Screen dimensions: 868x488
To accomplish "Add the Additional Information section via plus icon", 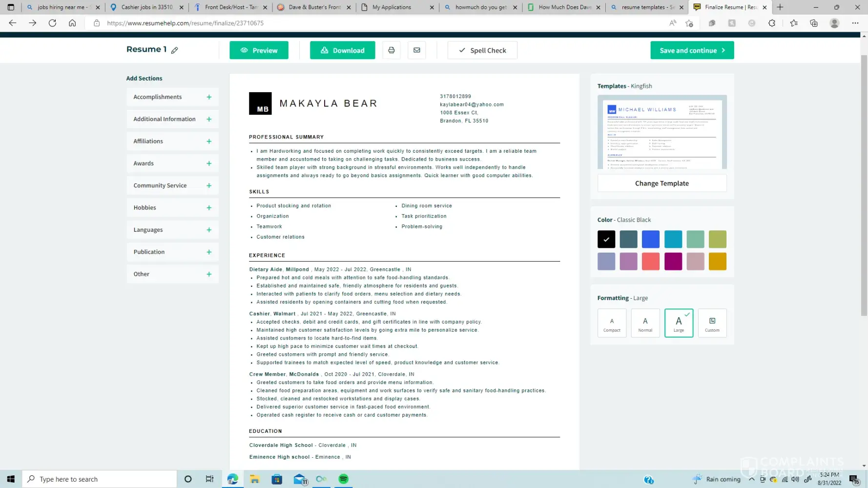I will 209,119.
